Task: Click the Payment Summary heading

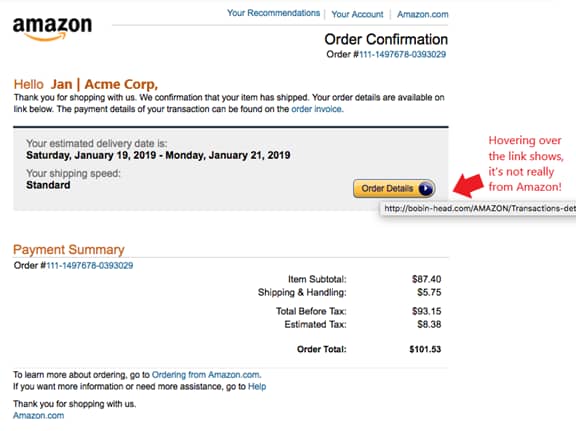Action: click(69, 249)
